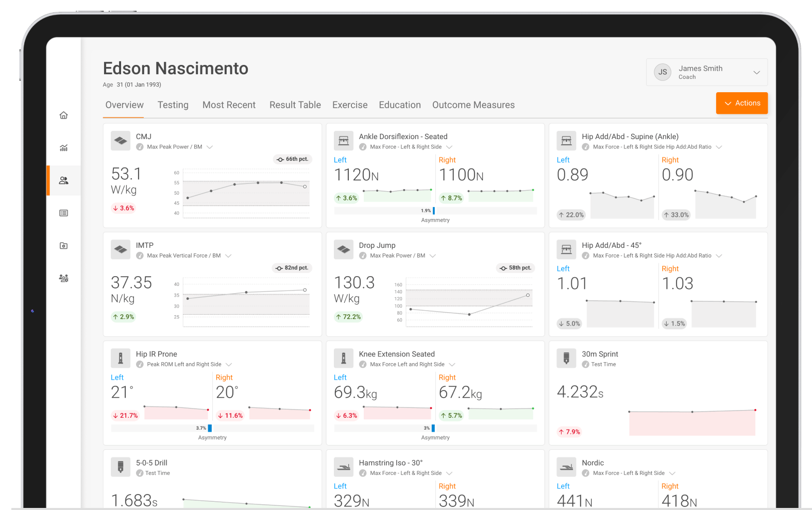Open the folder icon in sidebar
This screenshot has height=510, width=812.
click(x=63, y=246)
